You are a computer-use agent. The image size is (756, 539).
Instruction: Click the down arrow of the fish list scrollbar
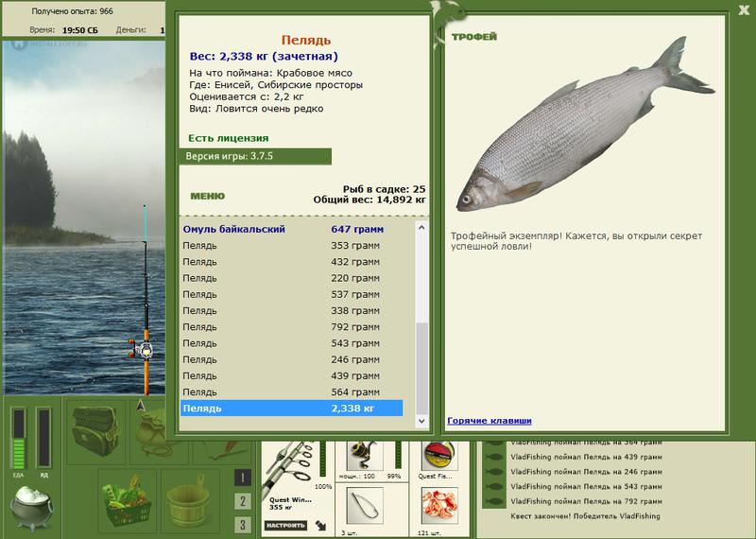click(x=421, y=421)
